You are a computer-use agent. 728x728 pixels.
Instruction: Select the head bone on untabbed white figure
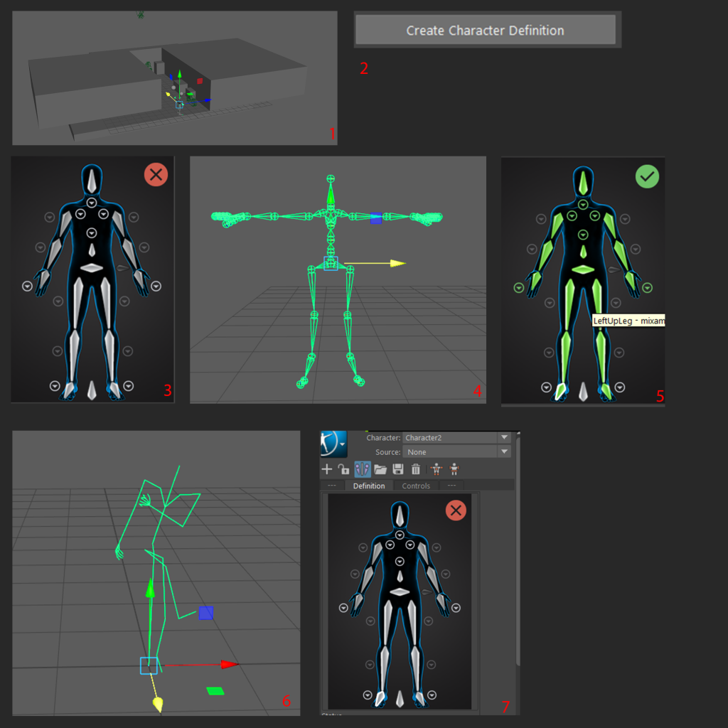point(92,181)
